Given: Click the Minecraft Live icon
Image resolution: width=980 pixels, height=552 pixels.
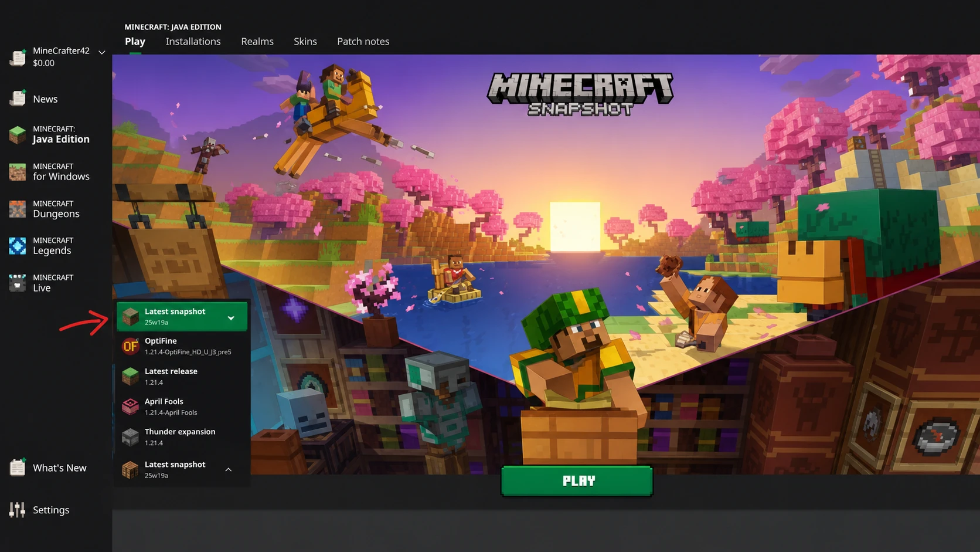Looking at the screenshot, I should click(x=18, y=283).
